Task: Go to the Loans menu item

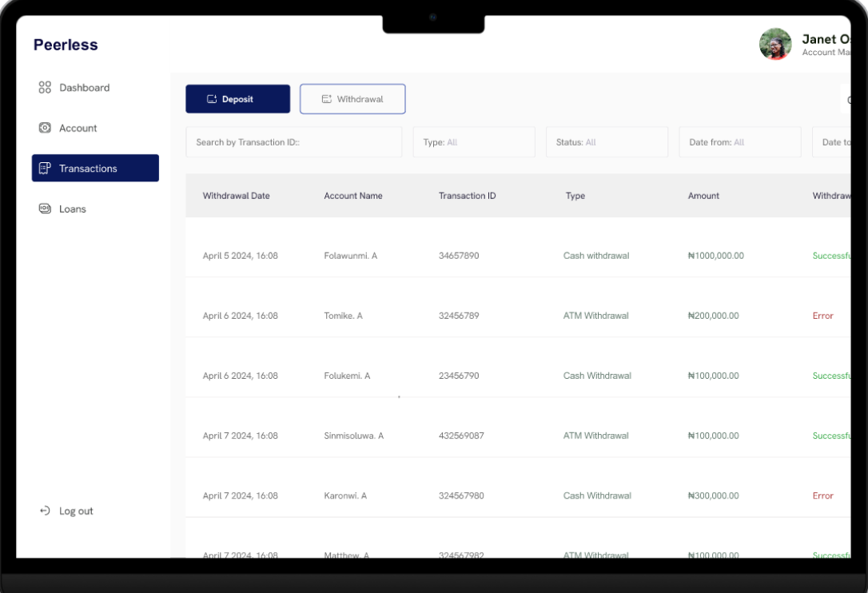Action: (73, 209)
